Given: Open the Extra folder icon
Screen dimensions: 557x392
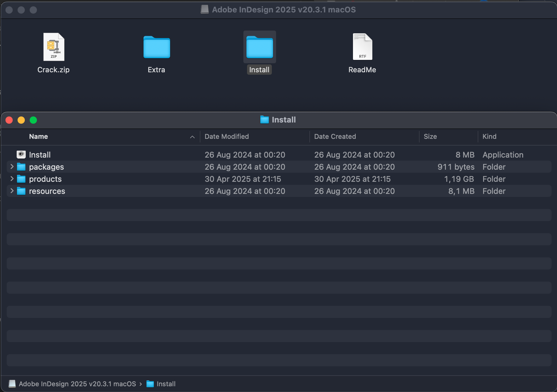Looking at the screenshot, I should tap(157, 47).
